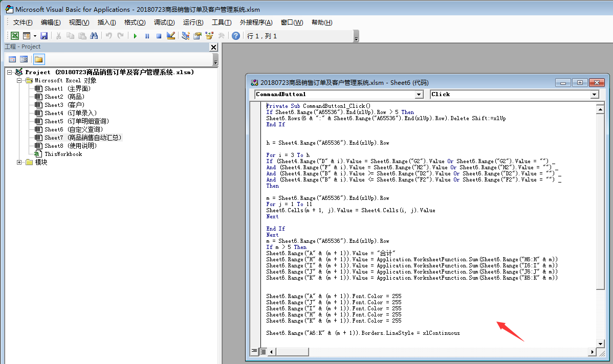Open the 帮助(H) menu

(322, 22)
